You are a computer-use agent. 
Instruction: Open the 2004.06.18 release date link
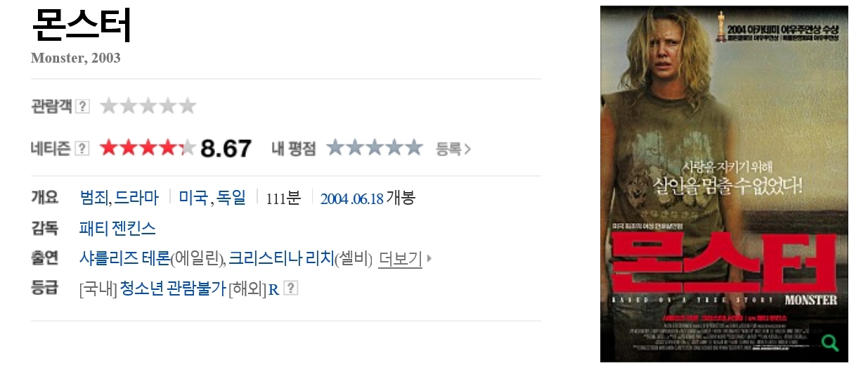click(x=352, y=198)
